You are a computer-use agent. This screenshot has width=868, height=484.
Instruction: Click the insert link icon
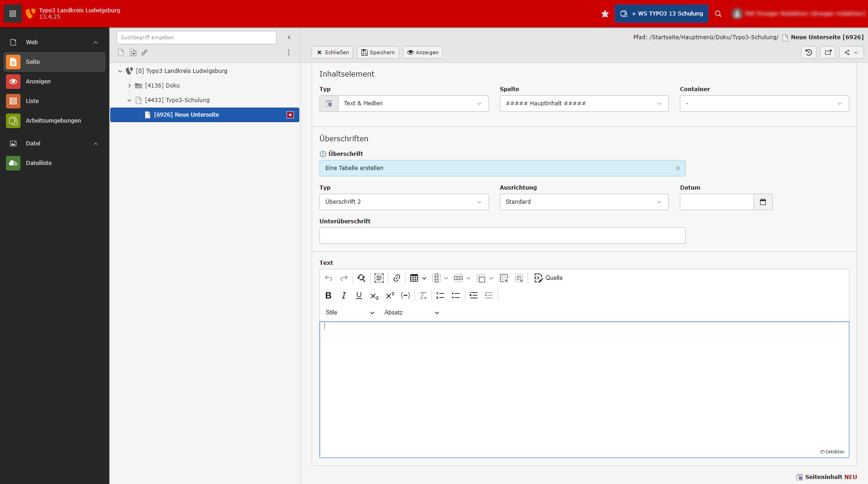click(397, 278)
